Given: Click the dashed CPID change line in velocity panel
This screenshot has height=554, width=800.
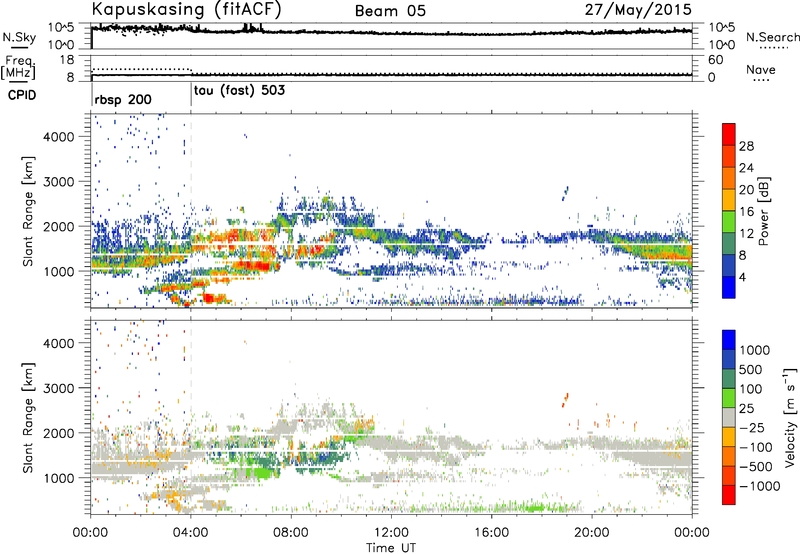Looking at the screenshot, I should click(x=191, y=416).
